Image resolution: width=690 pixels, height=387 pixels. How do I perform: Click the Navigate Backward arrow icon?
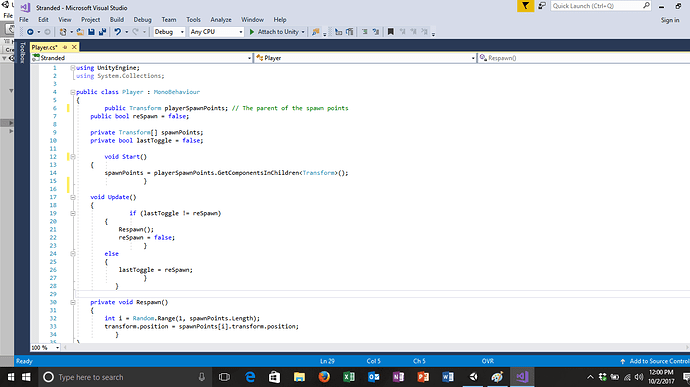pos(30,32)
